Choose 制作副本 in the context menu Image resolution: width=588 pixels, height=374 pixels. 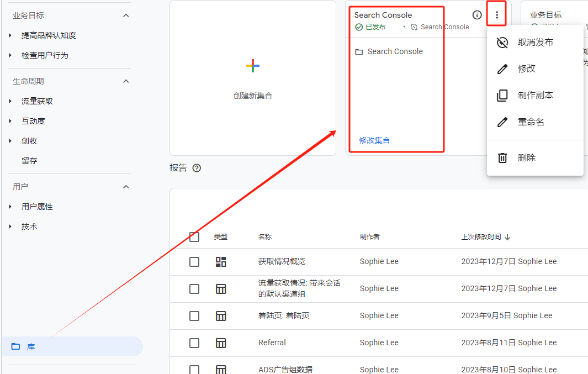pos(535,95)
